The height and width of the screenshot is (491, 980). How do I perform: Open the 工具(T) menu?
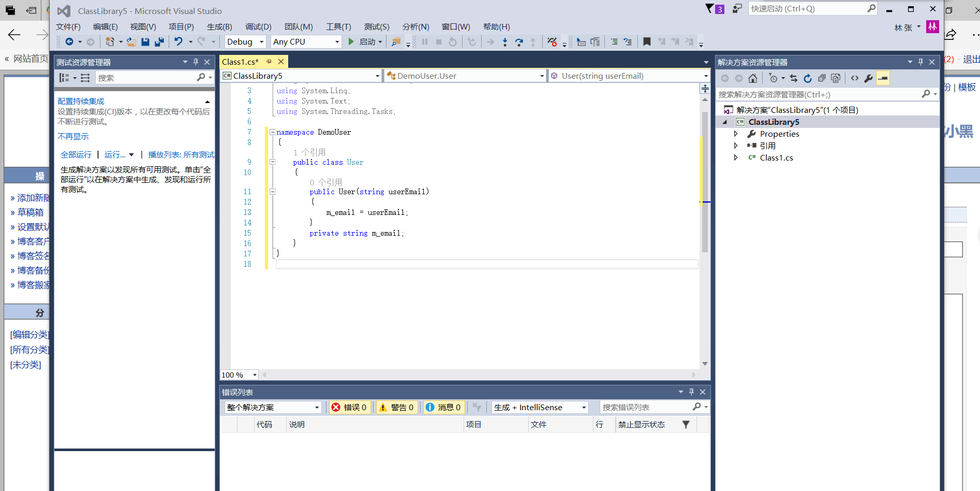(338, 26)
